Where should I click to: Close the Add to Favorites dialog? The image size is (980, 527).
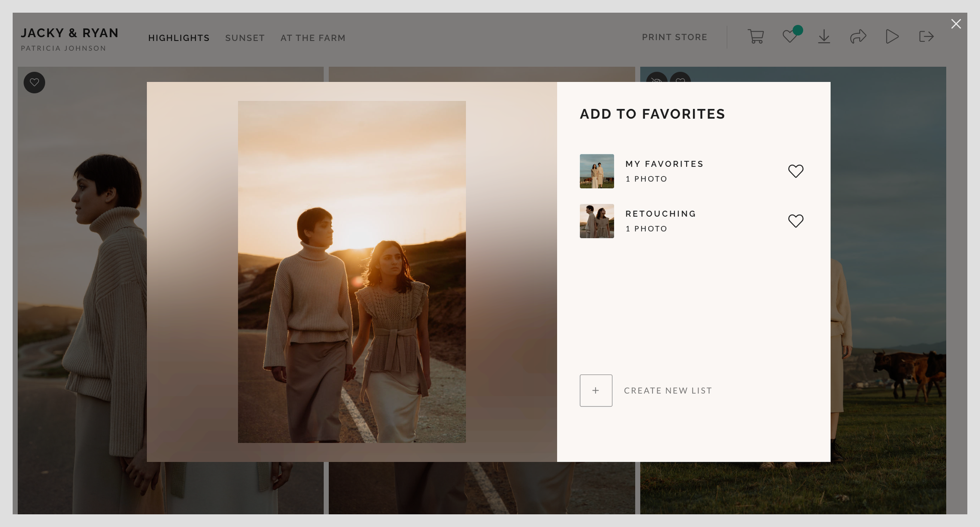(955, 24)
